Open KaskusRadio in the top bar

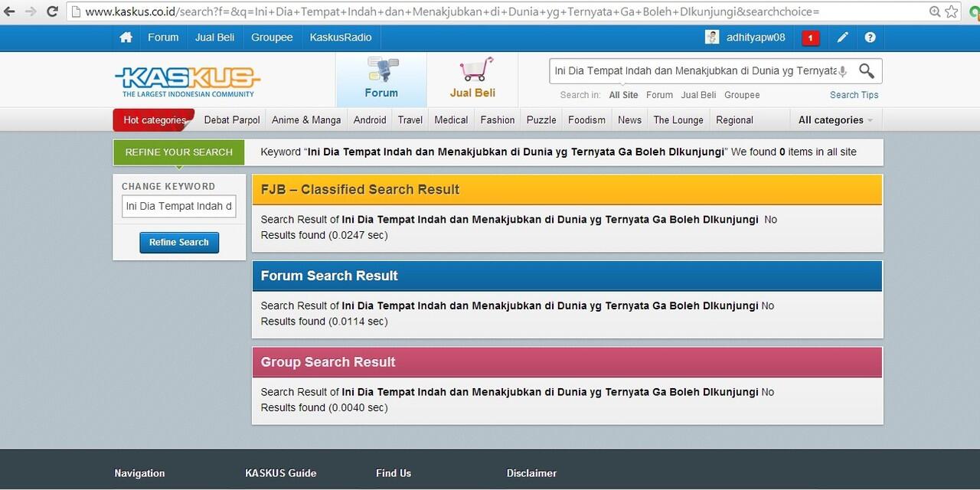341,38
